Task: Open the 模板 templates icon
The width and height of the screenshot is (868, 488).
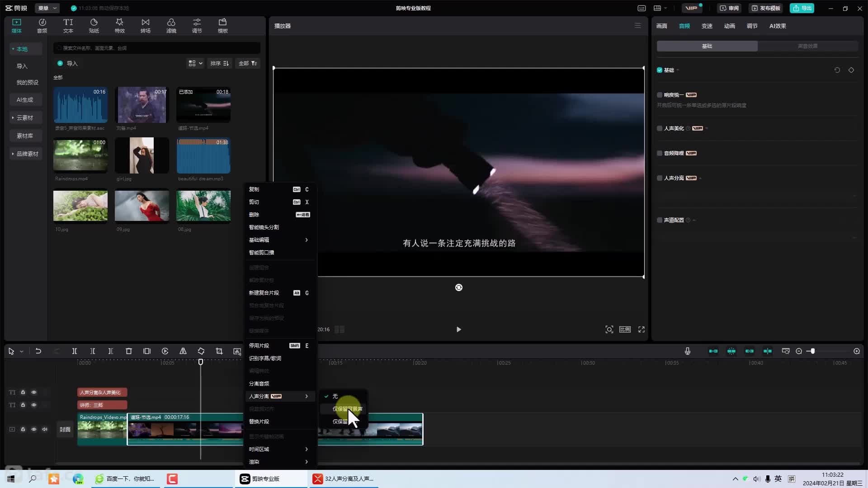Action: point(222,26)
